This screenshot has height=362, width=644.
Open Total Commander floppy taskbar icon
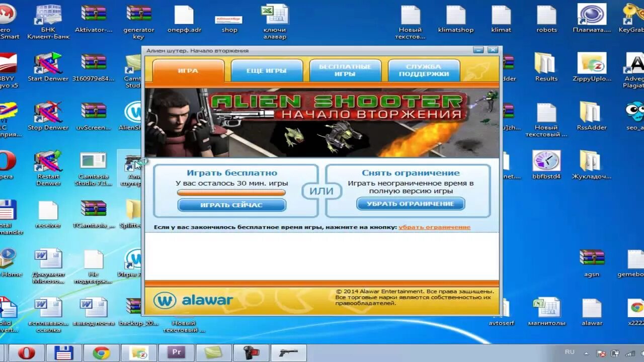pyautogui.click(x=64, y=353)
